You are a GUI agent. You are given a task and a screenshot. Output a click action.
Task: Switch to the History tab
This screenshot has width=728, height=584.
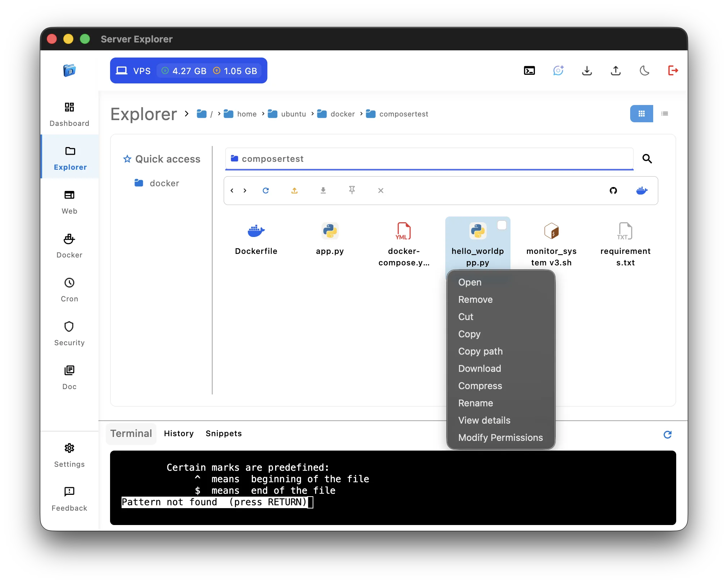[x=179, y=433]
